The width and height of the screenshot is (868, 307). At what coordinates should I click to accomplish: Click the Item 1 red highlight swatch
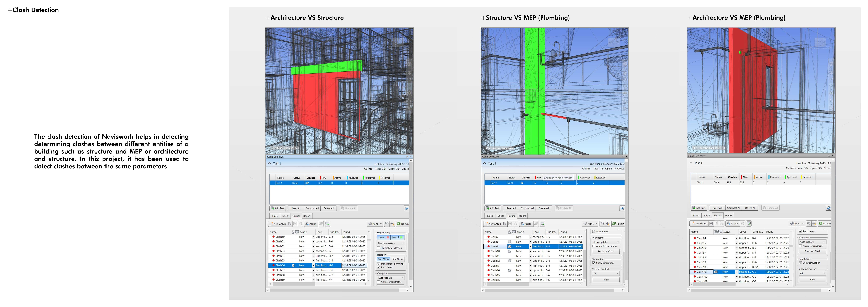click(388, 237)
